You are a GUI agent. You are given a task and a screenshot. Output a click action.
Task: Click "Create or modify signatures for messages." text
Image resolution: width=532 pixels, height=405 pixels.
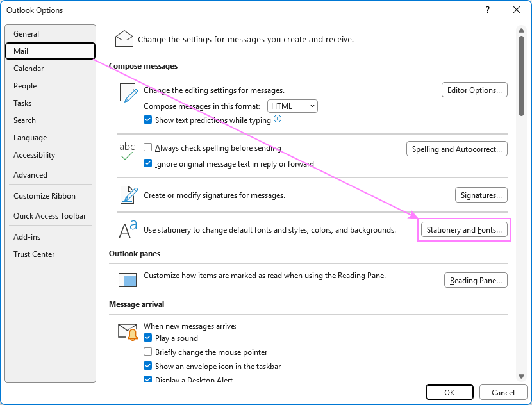(215, 195)
